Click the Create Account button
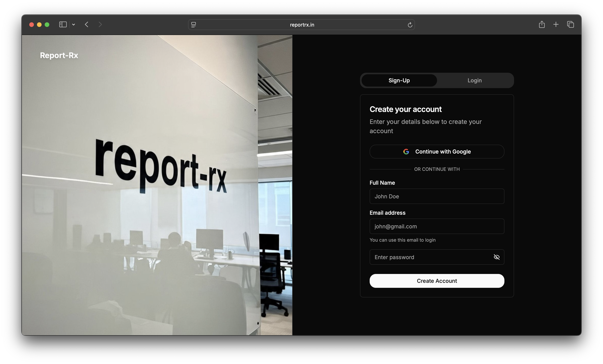The image size is (603, 364). 437,281
